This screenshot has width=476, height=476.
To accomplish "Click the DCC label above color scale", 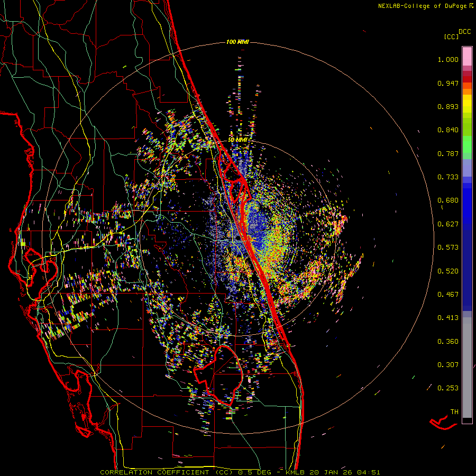I will (464, 32).
